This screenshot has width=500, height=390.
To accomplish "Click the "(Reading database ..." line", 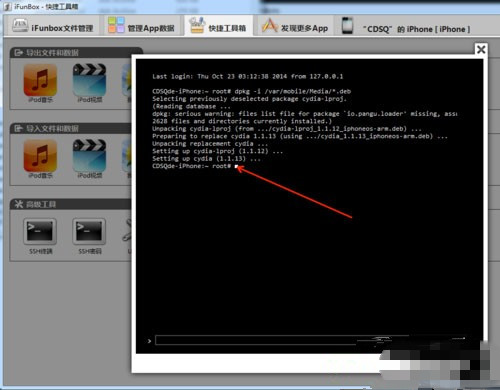I will pos(191,106).
